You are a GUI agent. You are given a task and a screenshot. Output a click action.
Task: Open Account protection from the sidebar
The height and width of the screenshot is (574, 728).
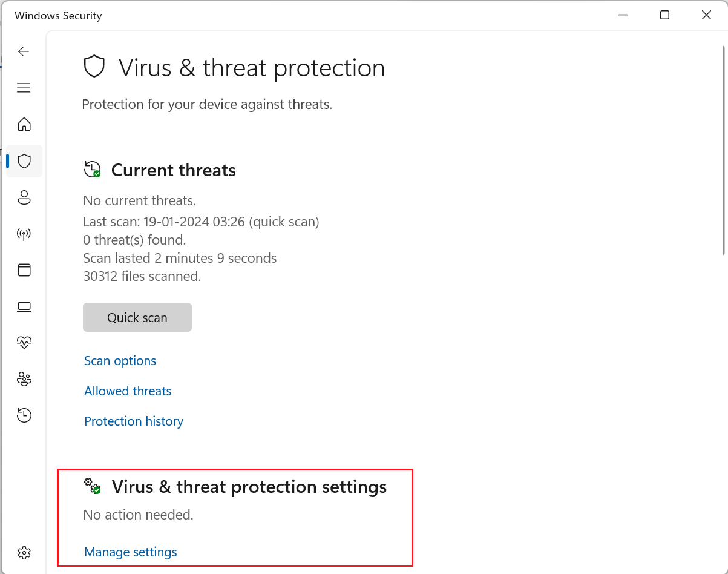pyautogui.click(x=24, y=197)
